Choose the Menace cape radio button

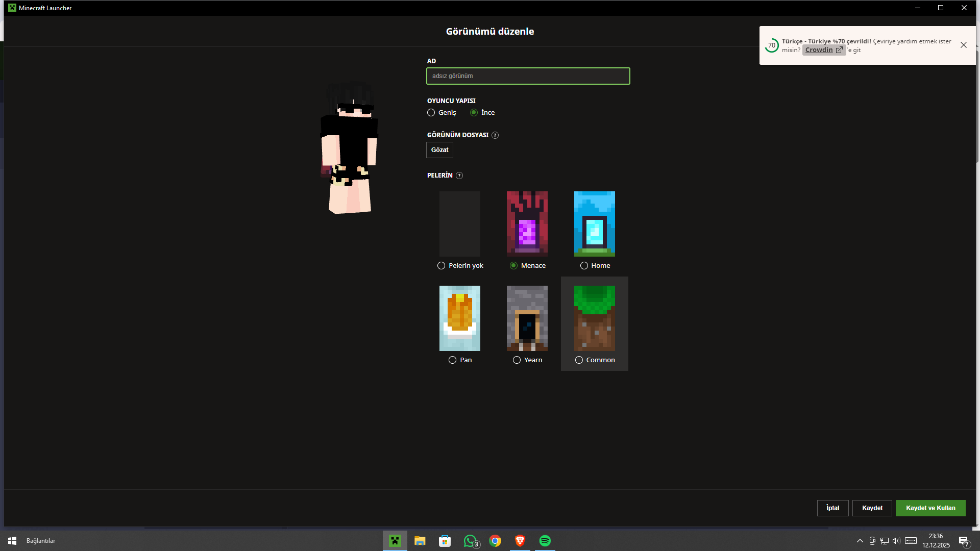pos(514,266)
